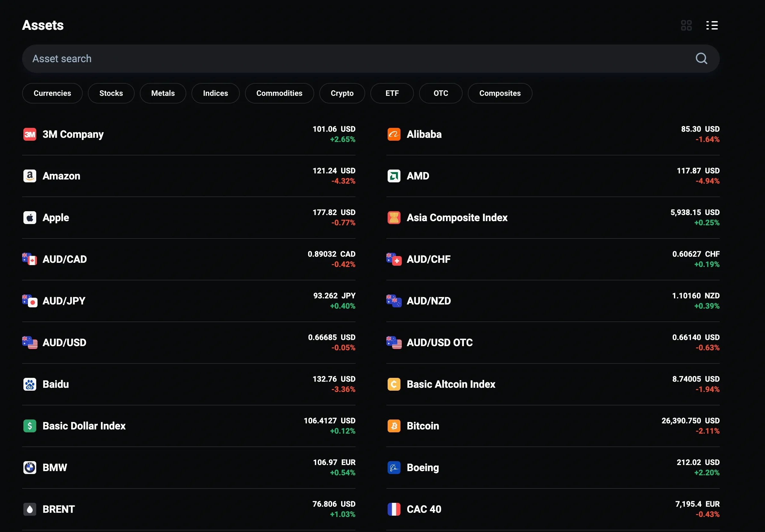The height and width of the screenshot is (532, 765).
Task: Click the Amazon logo icon
Action: click(29, 176)
